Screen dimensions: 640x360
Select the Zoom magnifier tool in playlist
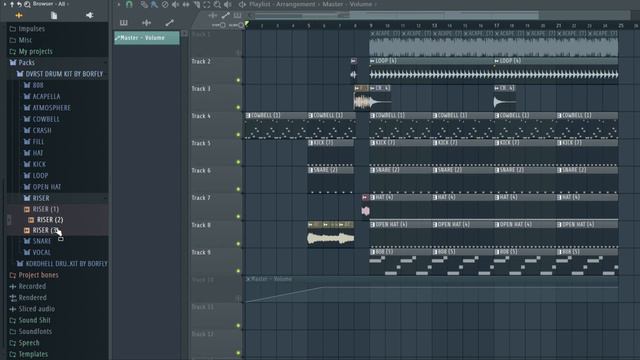[x=217, y=4]
